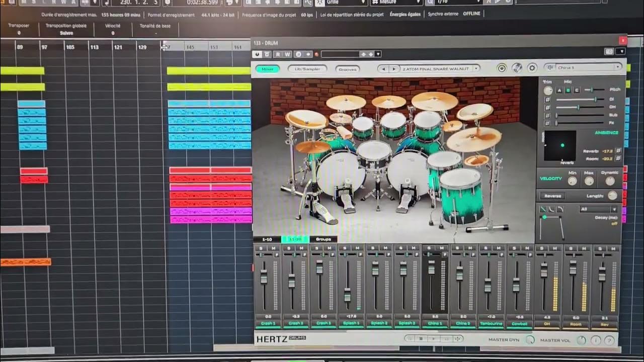This screenshot has height=362, width=644.
Task: Open the All articulation dropdown
Action: (x=598, y=209)
